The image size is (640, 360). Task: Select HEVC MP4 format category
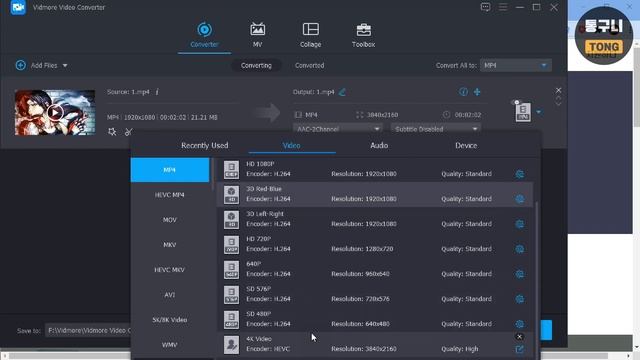pos(170,195)
